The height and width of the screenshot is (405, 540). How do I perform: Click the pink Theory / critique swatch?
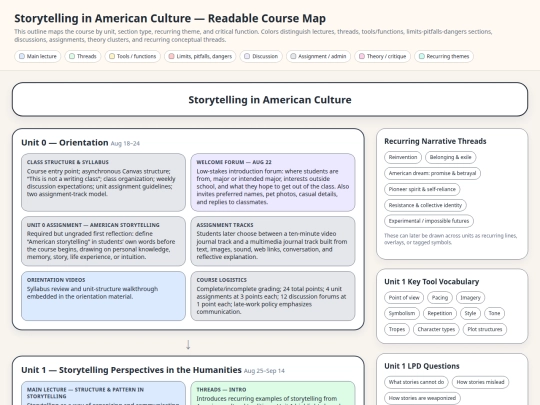point(362,56)
